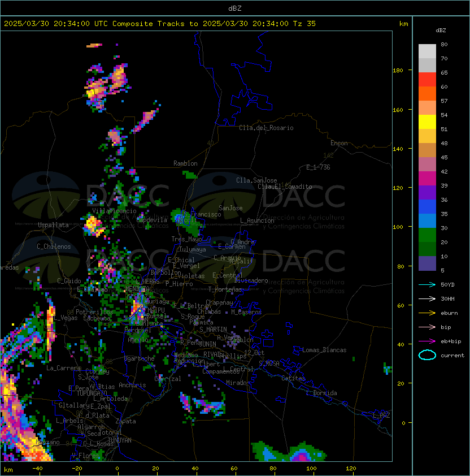Click the 'Uspallata' map label
The height and width of the screenshot is (476, 470).
pos(53,225)
